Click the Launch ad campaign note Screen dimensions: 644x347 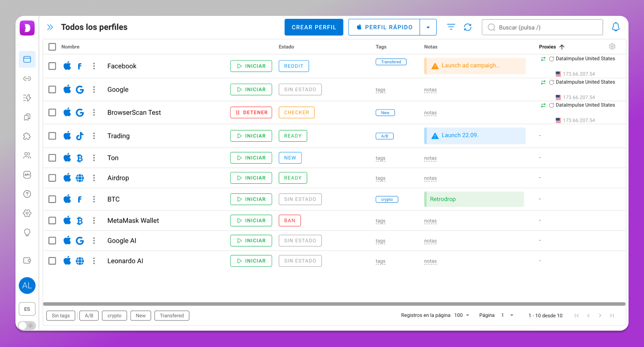pyautogui.click(x=475, y=66)
